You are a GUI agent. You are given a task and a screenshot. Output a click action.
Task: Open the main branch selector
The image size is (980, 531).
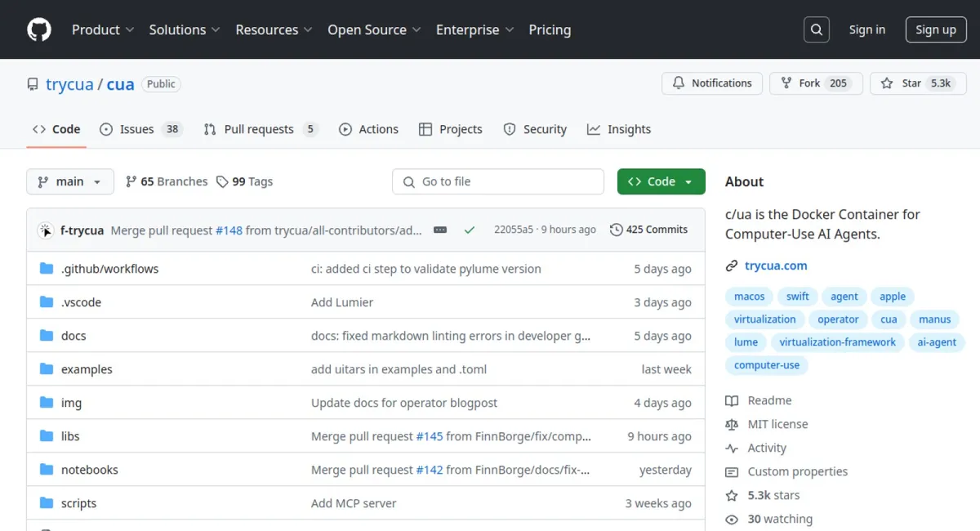[69, 181]
